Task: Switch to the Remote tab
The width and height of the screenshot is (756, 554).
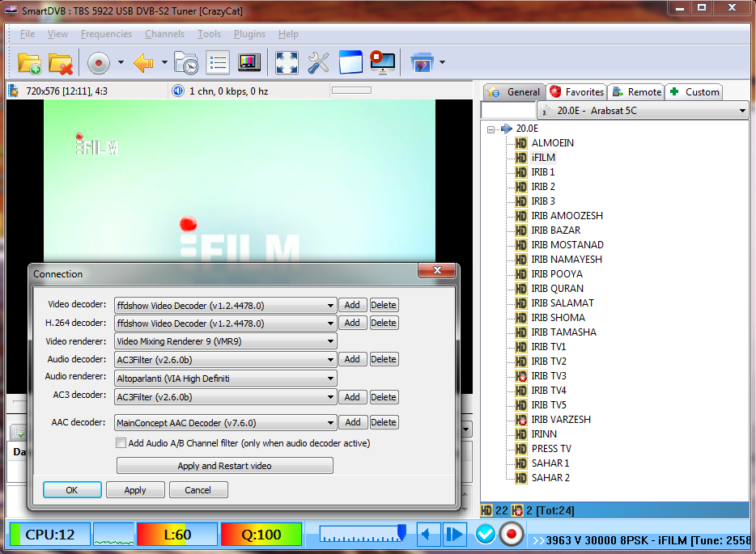Action: coord(636,91)
